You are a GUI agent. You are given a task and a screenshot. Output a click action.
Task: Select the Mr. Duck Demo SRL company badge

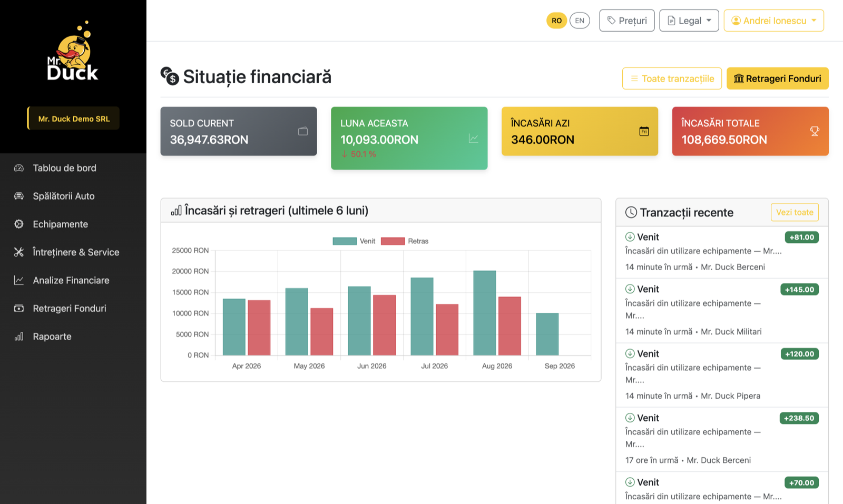[73, 118]
